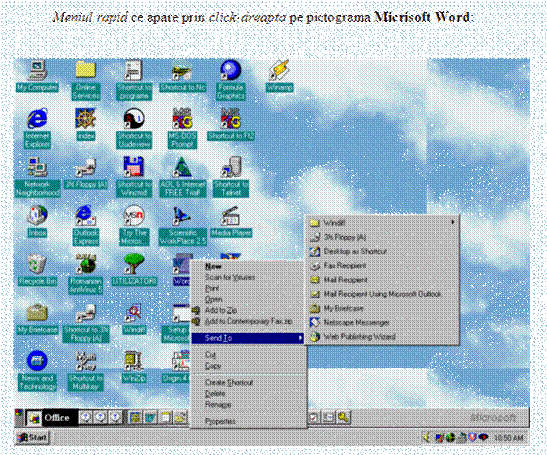Click the speaker volume tray icon
This screenshot has width=547, height=455.
coord(427,438)
